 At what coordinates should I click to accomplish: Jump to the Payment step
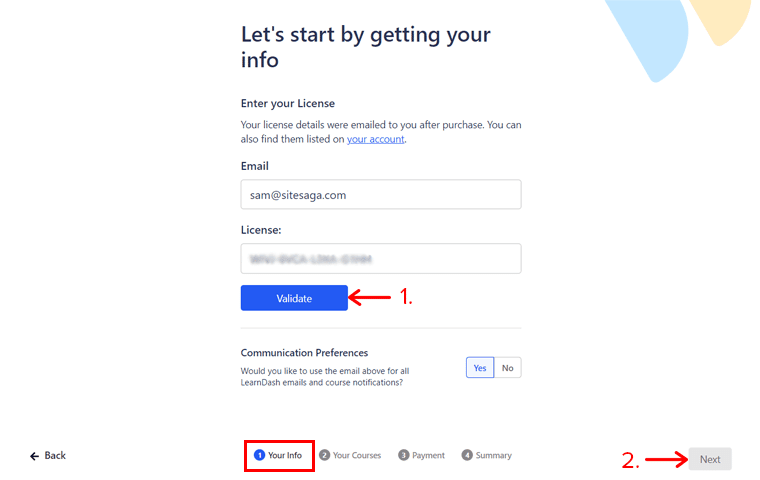[x=421, y=456]
